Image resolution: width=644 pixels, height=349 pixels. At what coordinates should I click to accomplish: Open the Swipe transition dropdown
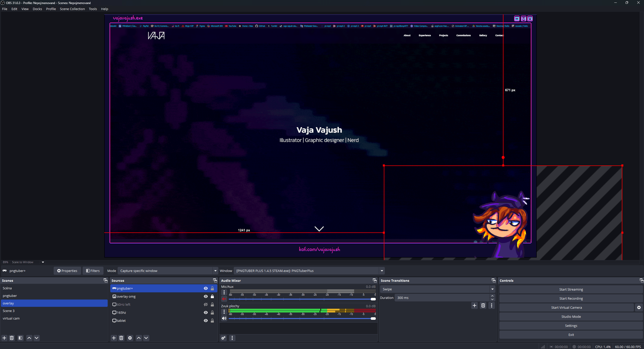[492, 289]
